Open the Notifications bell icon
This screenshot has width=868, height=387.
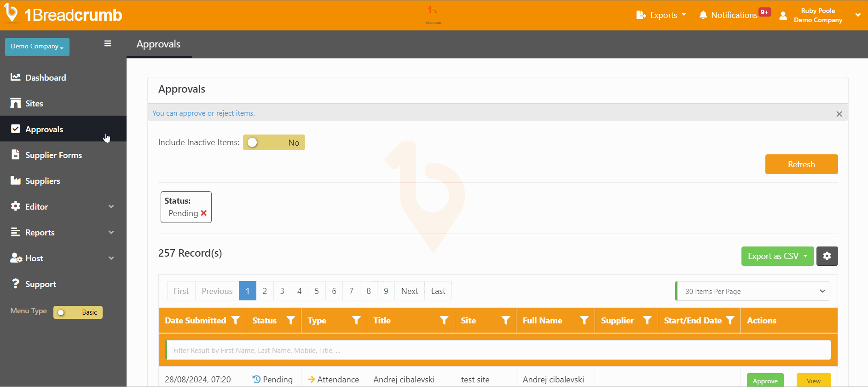pos(703,15)
